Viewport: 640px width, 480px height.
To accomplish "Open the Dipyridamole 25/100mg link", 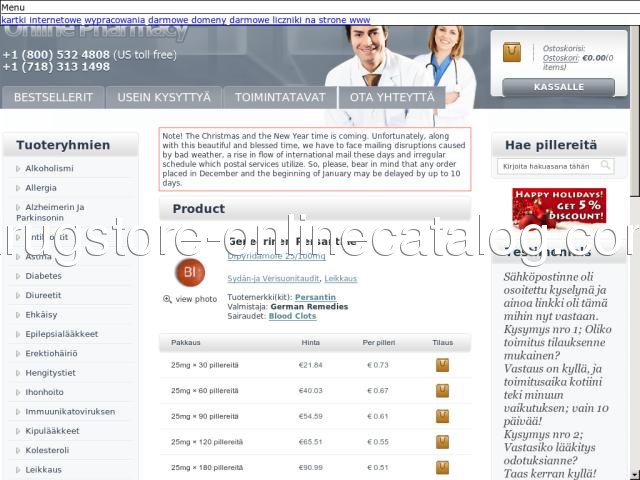I will (x=276, y=256).
